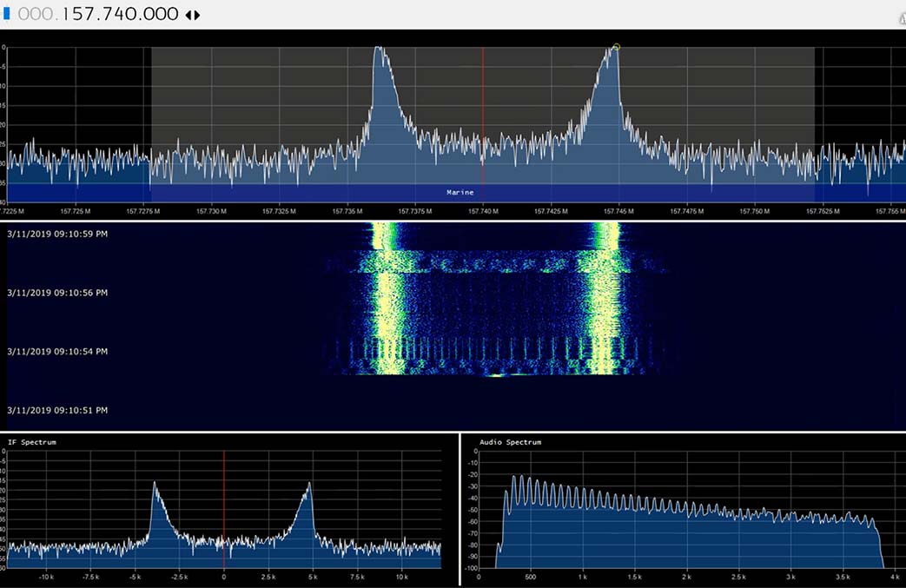This screenshot has width=906, height=588.
Task: Click the -10k label on IF Spectrum axis
Action: (46, 577)
